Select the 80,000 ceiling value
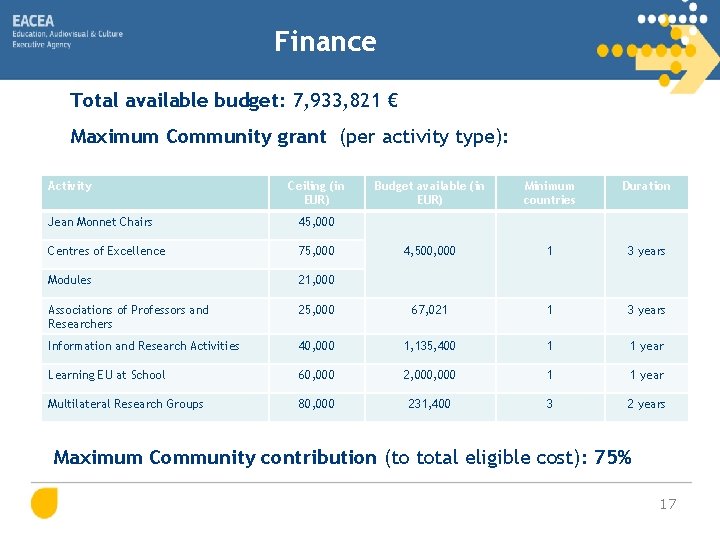 click(316, 404)
